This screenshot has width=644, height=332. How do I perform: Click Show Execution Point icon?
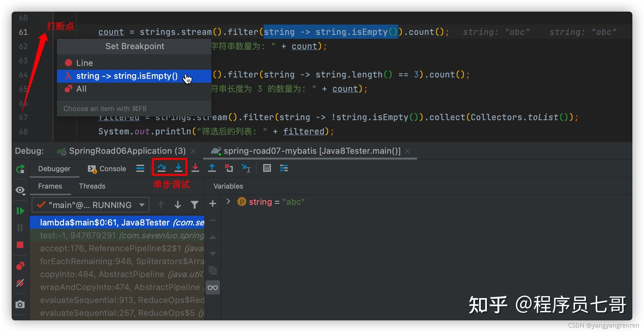pyautogui.click(x=140, y=168)
